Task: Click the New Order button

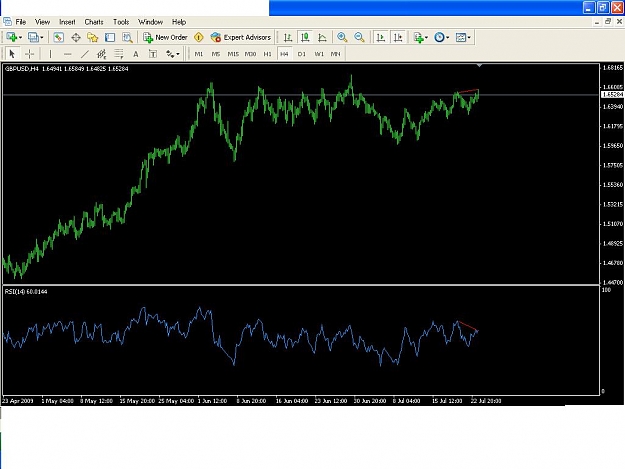Action: [x=165, y=37]
